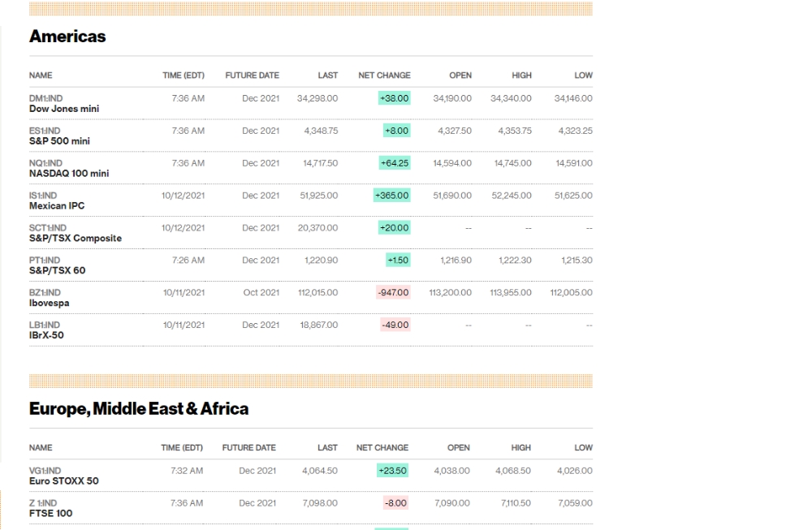
Task: Open the IBrX-50 futures link
Action: (x=46, y=335)
